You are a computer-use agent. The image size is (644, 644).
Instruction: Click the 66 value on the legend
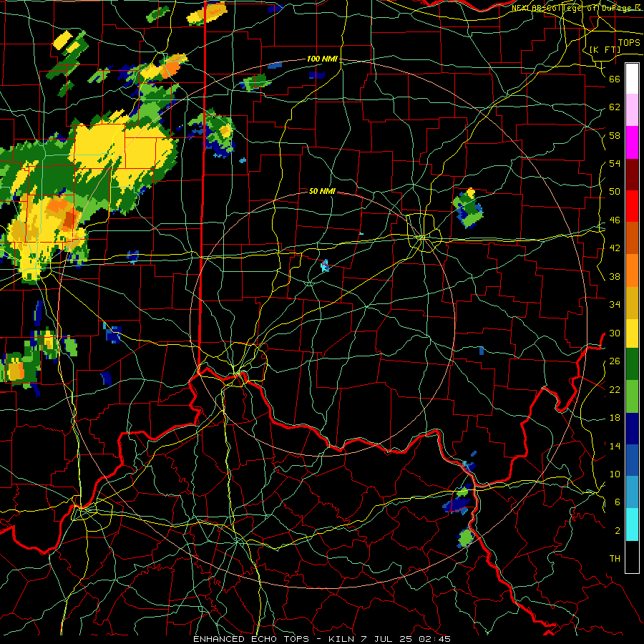coord(615,79)
